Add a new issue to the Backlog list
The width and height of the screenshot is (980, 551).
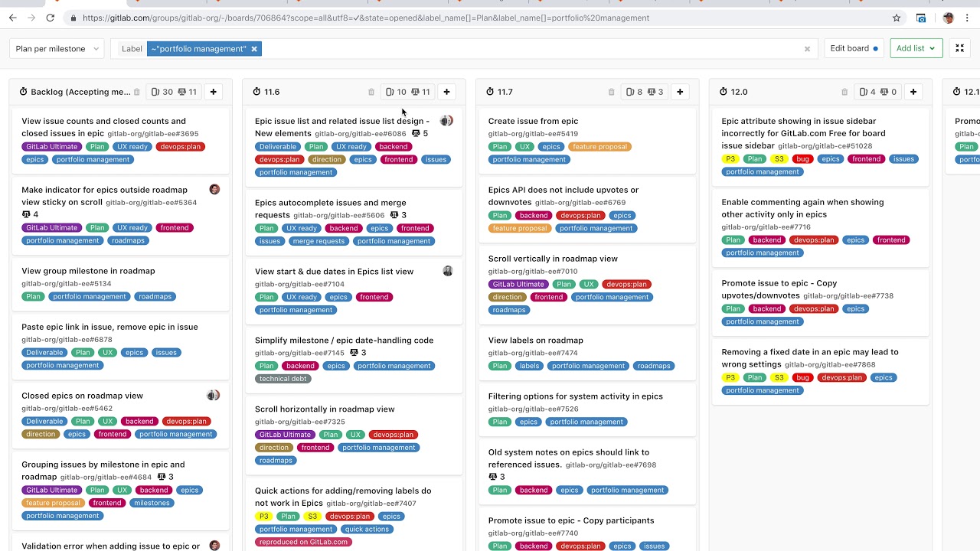pos(214,92)
